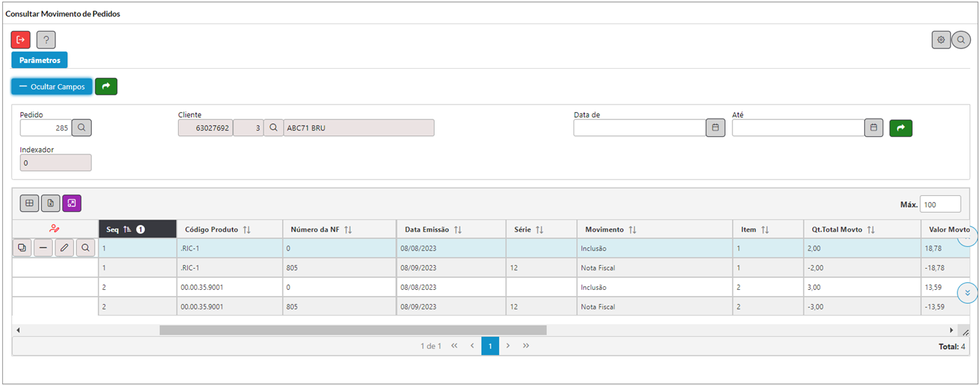
Task: Toggle sort order on Data Emissão column
Action: tap(458, 229)
